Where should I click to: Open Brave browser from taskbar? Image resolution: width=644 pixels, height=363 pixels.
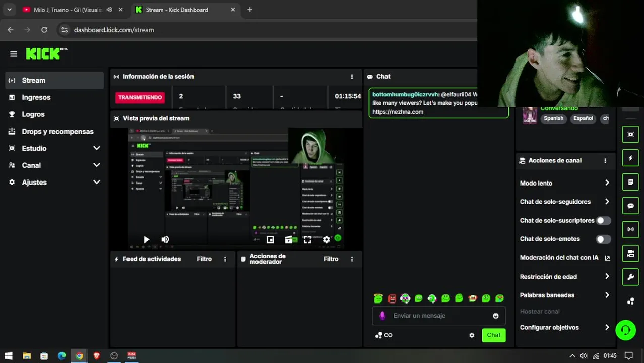[x=97, y=356]
